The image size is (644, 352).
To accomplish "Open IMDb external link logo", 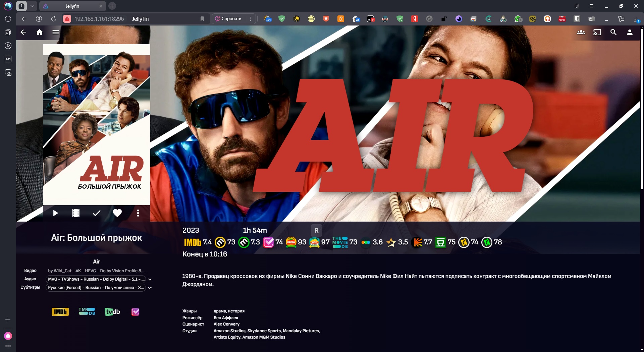I will (60, 312).
